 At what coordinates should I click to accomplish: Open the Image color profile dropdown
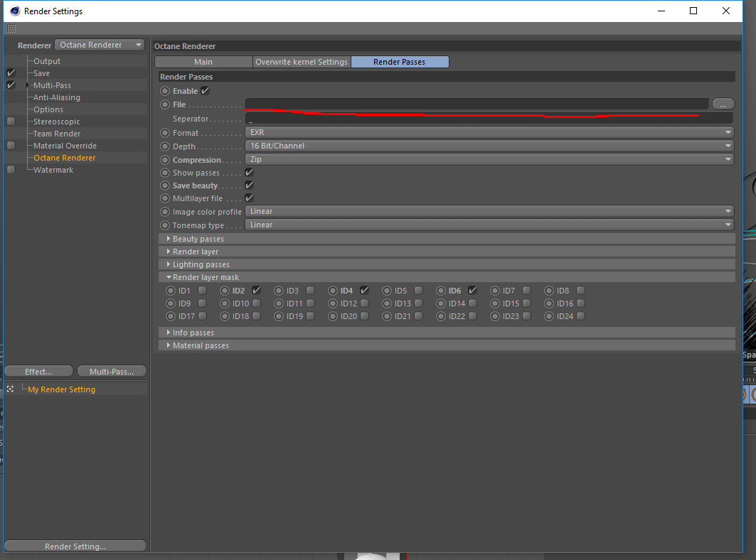pos(489,211)
